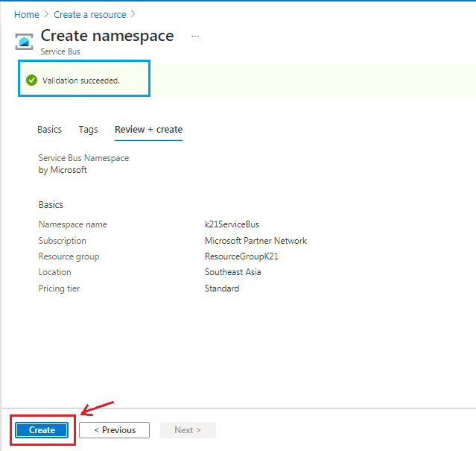
Task: Click the blue Create button
Action: point(42,430)
